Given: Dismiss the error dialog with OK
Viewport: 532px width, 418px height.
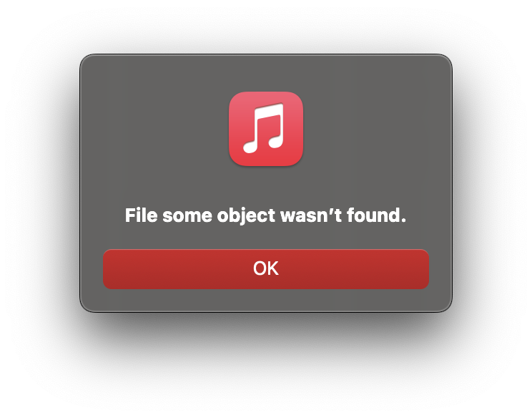Looking at the screenshot, I should coord(266,269).
